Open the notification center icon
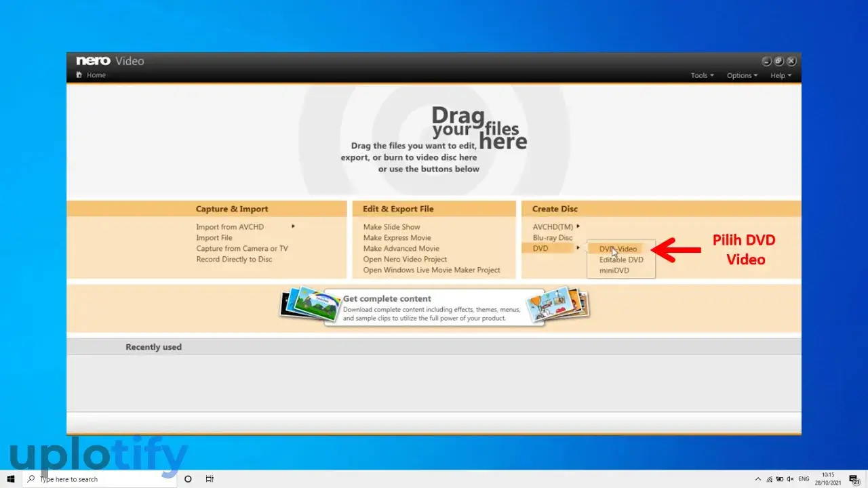Screen dimensions: 868x488 (854, 479)
